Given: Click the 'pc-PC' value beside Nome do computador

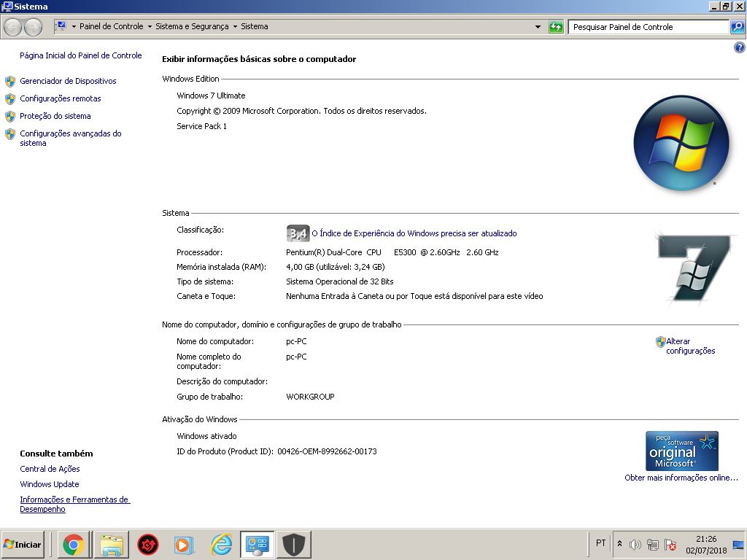Looking at the screenshot, I should pyautogui.click(x=296, y=341).
